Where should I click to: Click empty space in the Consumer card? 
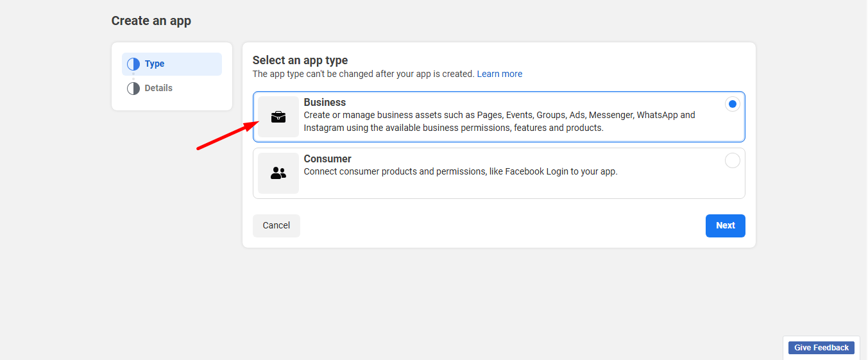(x=513, y=189)
